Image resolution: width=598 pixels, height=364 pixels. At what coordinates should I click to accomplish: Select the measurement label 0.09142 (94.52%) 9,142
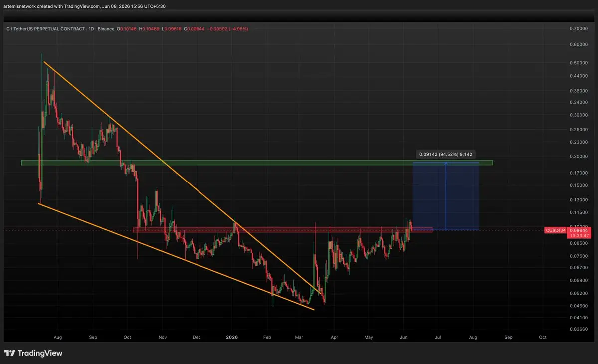446,155
